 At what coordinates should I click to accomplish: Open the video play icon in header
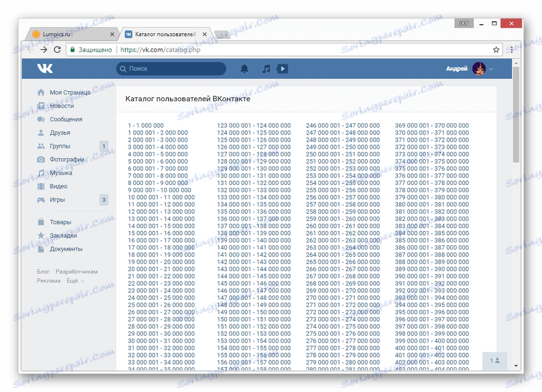coord(282,69)
